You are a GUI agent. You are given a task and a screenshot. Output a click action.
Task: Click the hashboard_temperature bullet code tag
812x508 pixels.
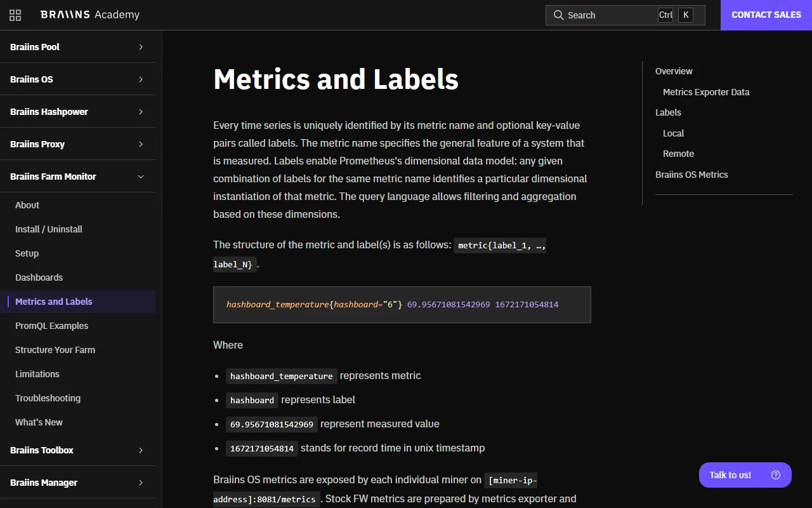282,377
